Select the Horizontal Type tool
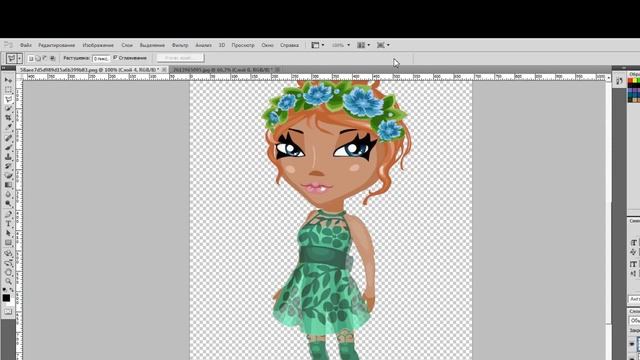Screen dimensions: 640x360 click(8, 224)
